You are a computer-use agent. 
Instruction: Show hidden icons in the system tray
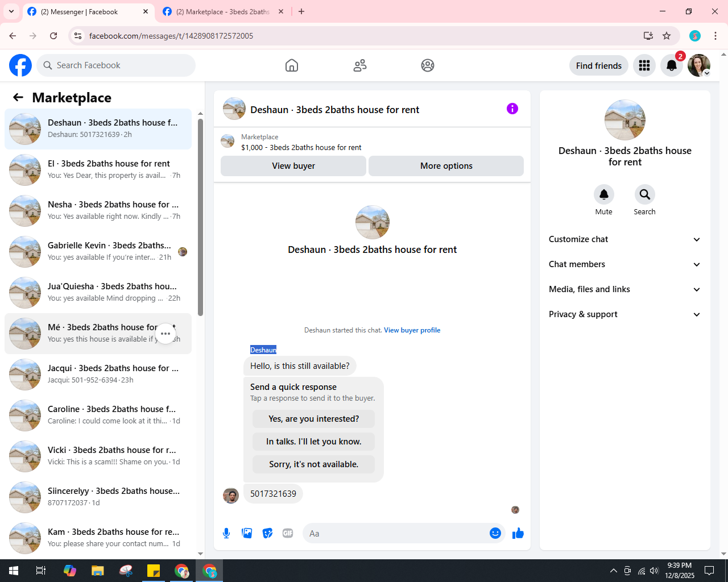613,571
